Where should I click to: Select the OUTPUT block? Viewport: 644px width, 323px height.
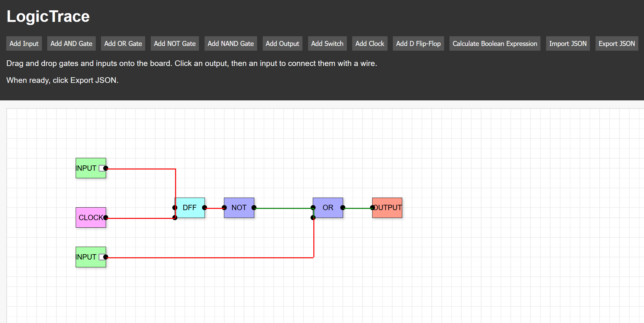point(387,208)
